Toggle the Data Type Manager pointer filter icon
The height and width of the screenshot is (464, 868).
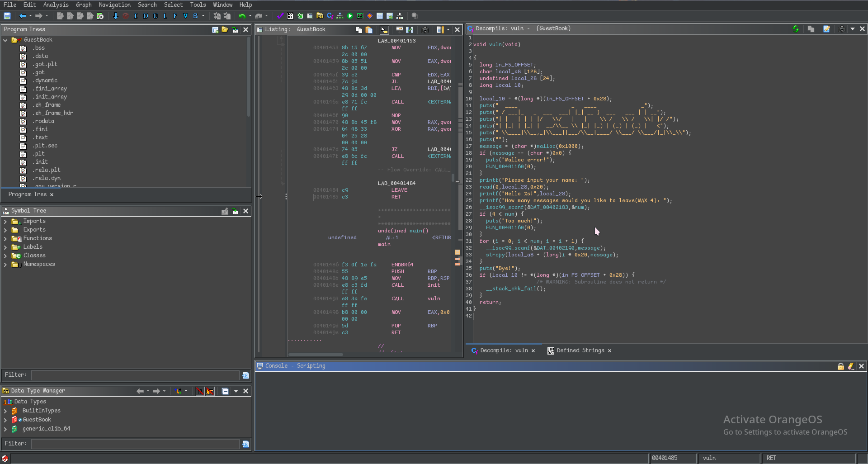pyautogui.click(x=210, y=391)
